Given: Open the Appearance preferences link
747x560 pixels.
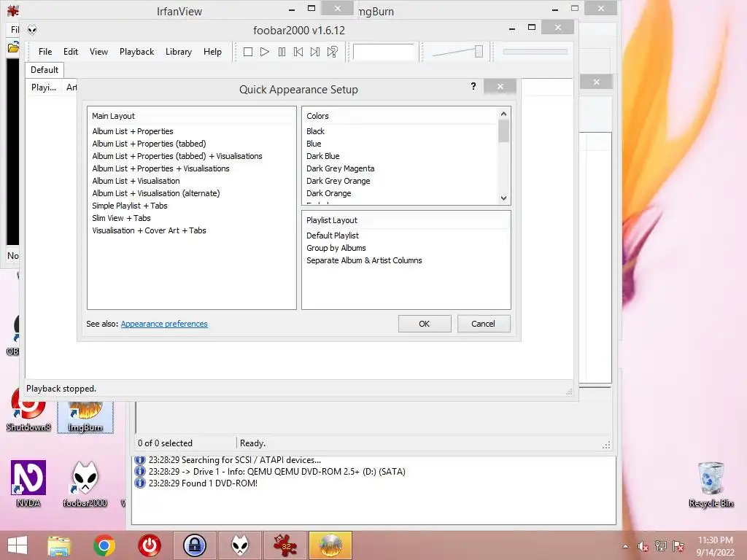Looking at the screenshot, I should coord(164,324).
